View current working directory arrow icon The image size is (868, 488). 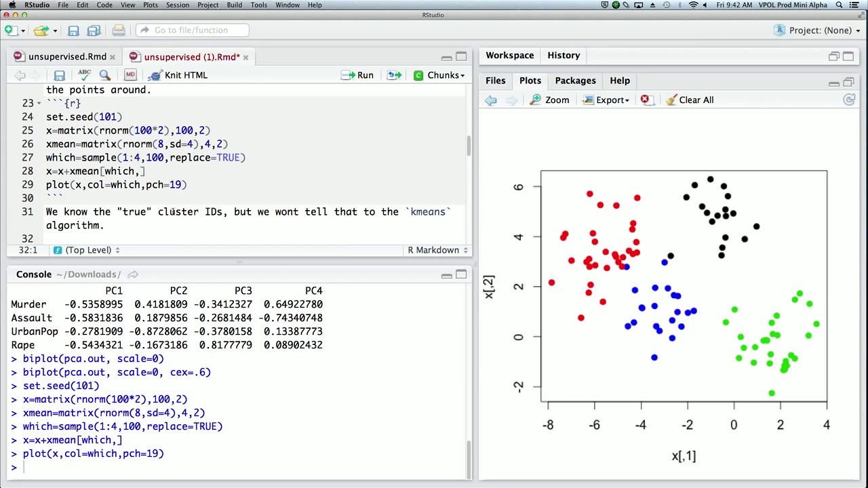133,274
